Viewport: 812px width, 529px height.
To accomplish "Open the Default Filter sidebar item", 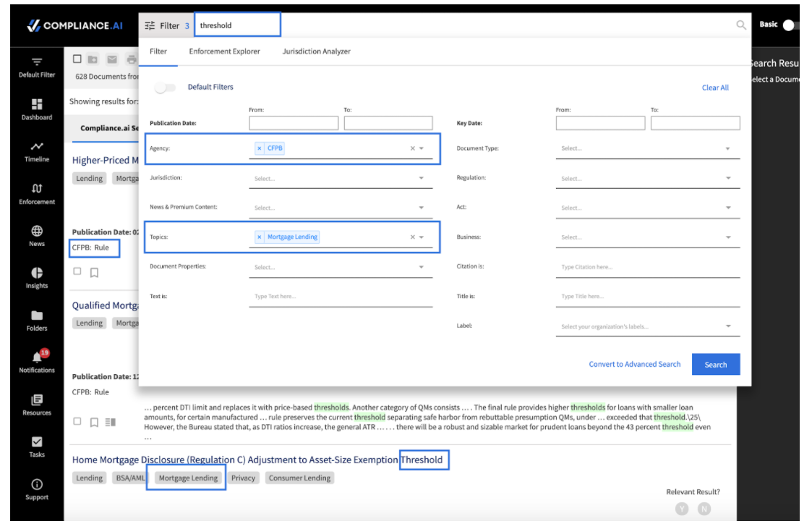I will pyautogui.click(x=37, y=67).
